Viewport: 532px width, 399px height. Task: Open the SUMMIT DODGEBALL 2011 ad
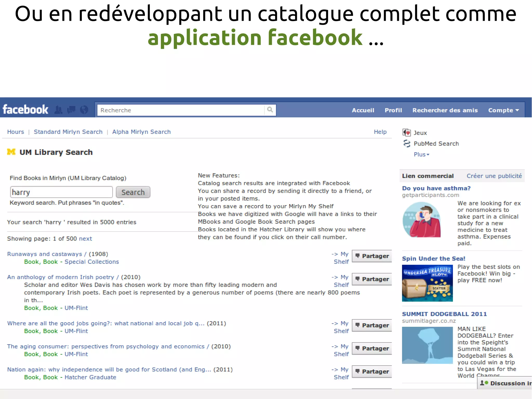coord(444,314)
